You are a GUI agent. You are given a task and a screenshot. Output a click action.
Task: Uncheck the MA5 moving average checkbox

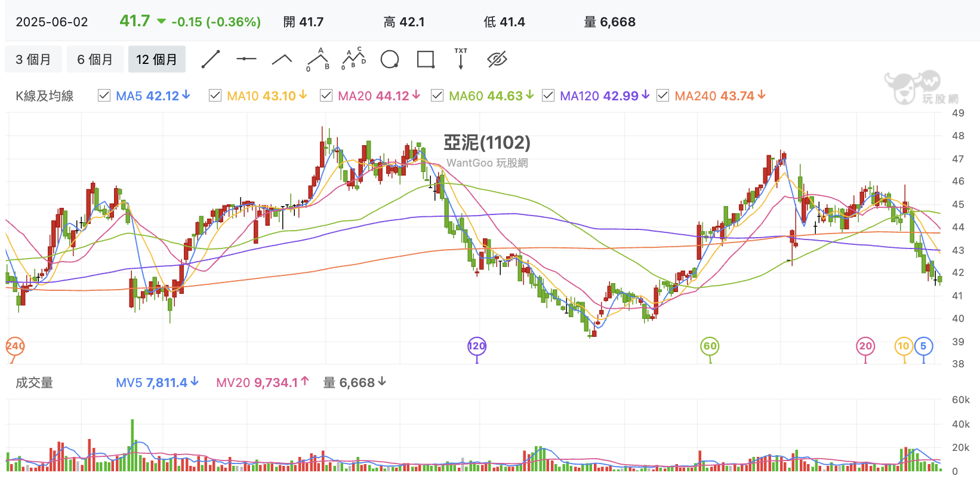click(x=104, y=96)
